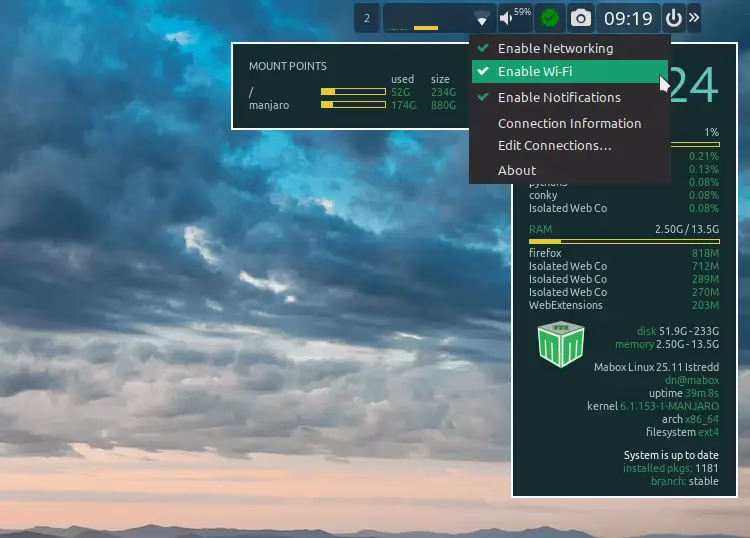Screen dimensions: 750x538
Task: Click the panel system load graph
Action: click(x=427, y=18)
